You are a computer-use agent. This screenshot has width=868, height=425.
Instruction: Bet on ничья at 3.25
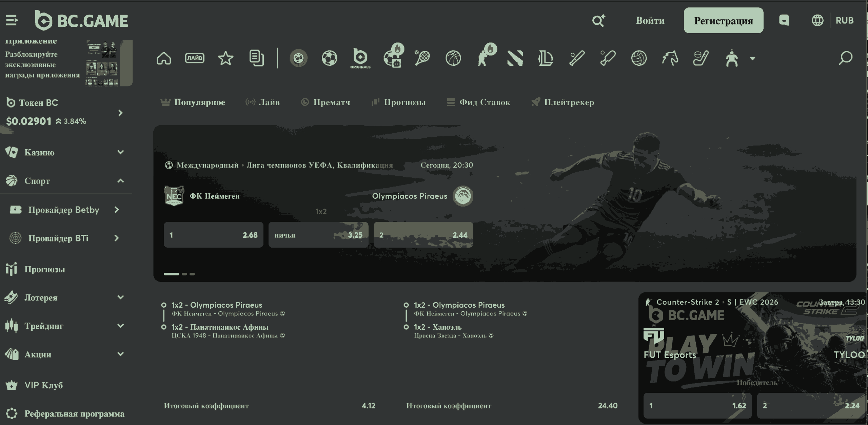318,235
